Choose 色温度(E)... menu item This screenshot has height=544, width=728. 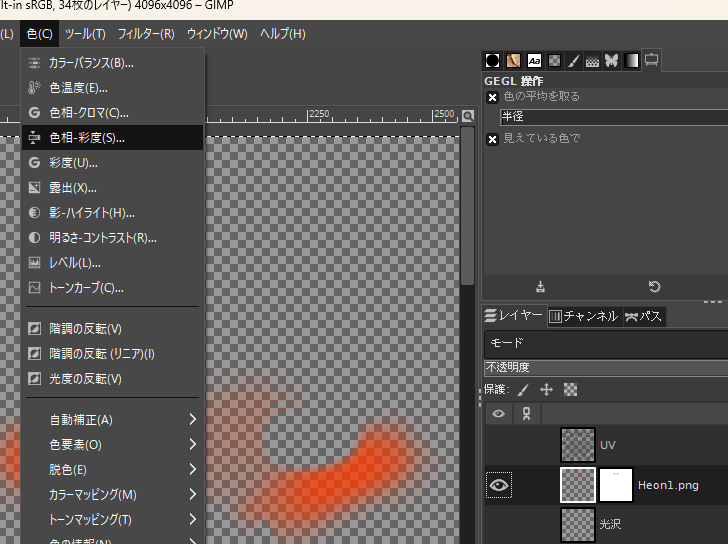click(112, 88)
